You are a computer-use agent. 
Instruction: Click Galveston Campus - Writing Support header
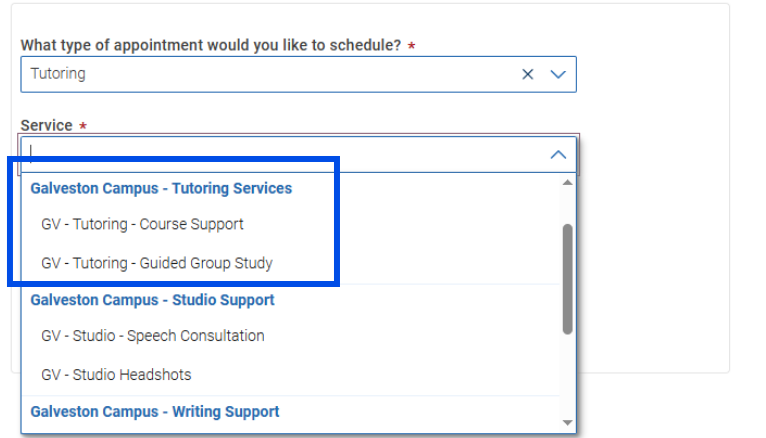tap(155, 411)
